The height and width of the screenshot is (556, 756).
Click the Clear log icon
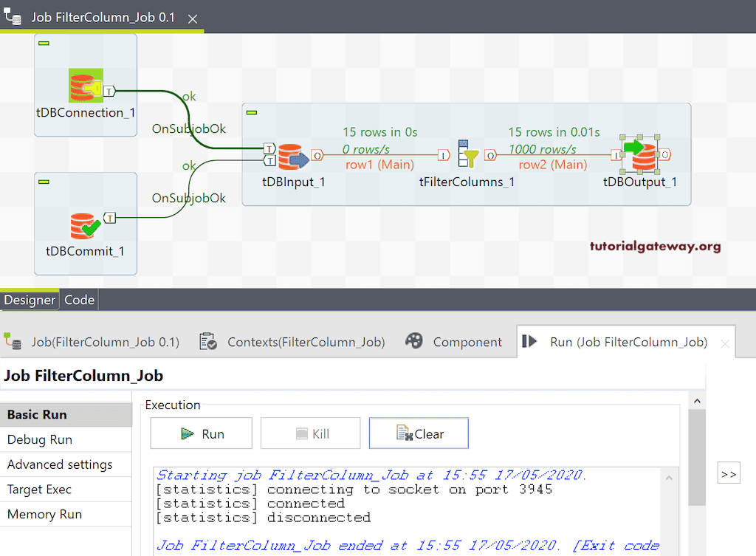[403, 433]
